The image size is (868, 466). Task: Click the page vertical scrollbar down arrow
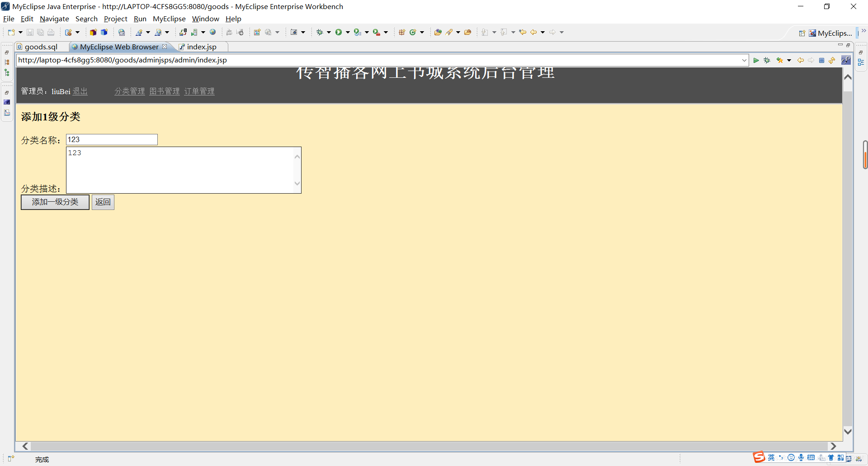(x=848, y=432)
